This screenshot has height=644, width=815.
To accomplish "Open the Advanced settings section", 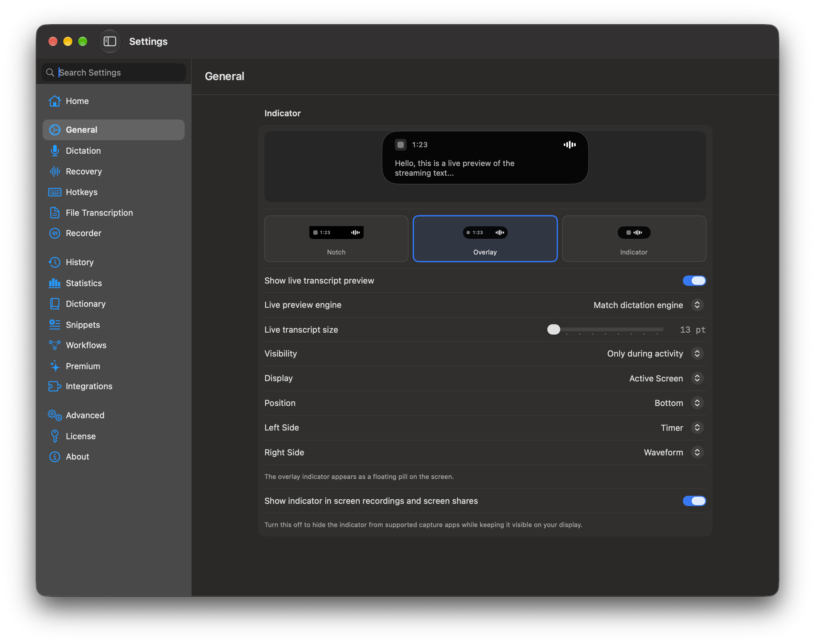I will coord(113,415).
